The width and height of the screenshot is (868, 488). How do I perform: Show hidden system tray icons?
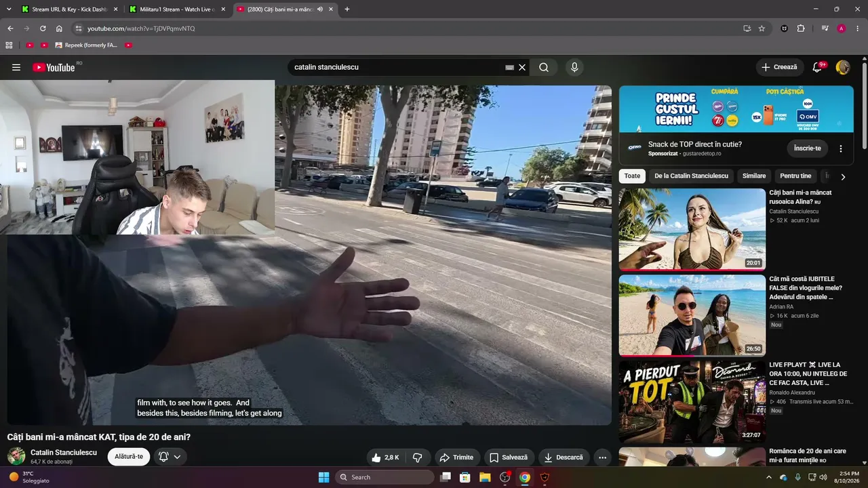coord(768,477)
